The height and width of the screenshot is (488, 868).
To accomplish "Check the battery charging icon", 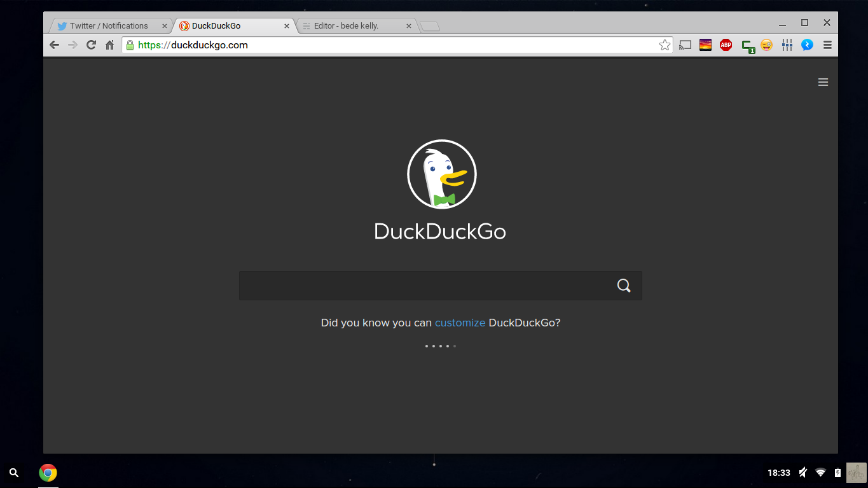I will tap(837, 473).
